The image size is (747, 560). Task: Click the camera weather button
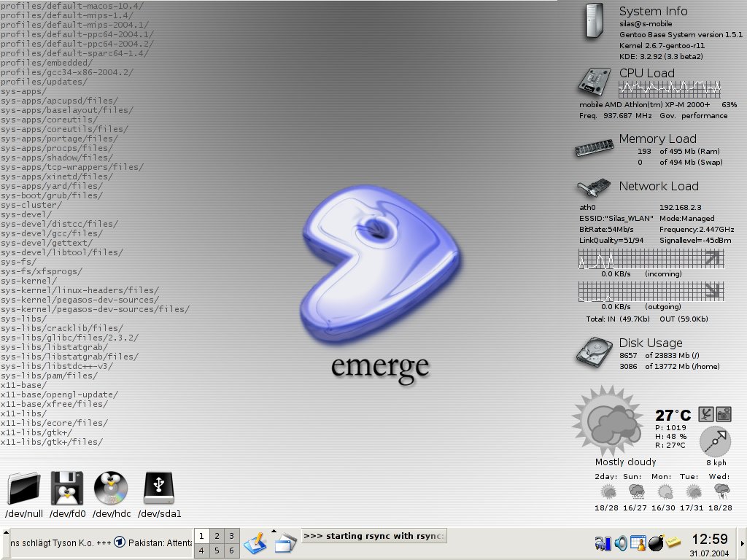724,414
